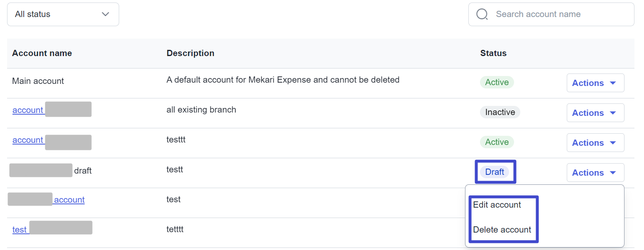Click the Description column header
This screenshot has height=250, width=644.
point(190,53)
